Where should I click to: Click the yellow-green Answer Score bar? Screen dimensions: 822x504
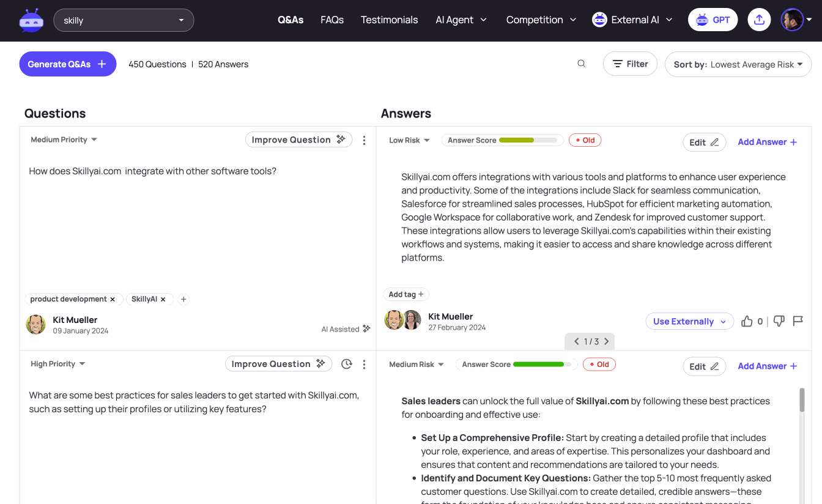(530, 140)
